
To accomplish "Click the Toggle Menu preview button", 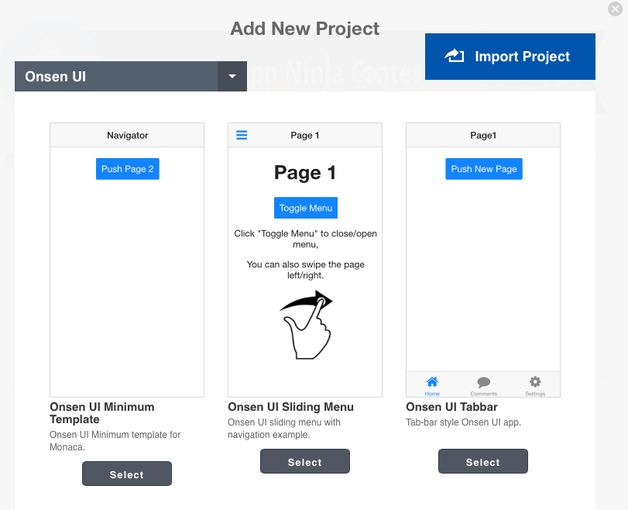I will (x=306, y=208).
